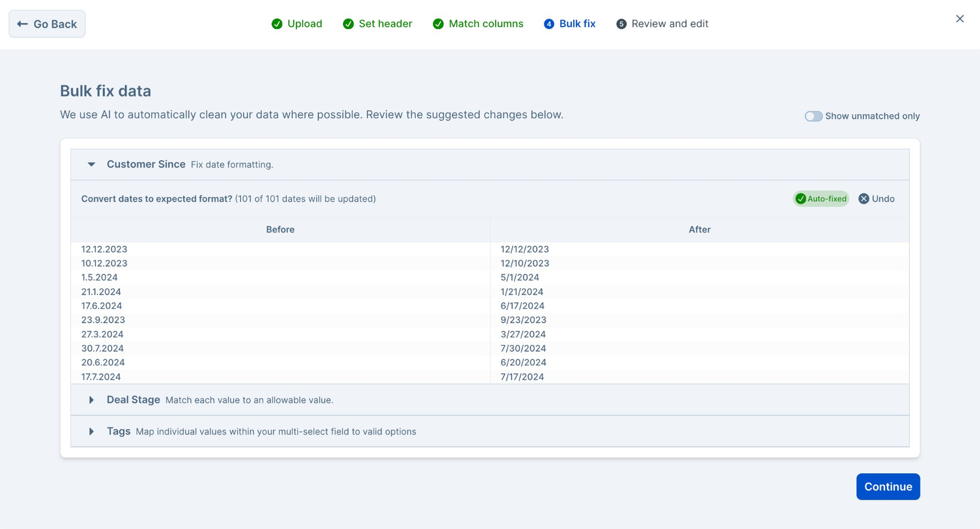
Task: Collapse the Customer Since section
Action: (x=91, y=164)
